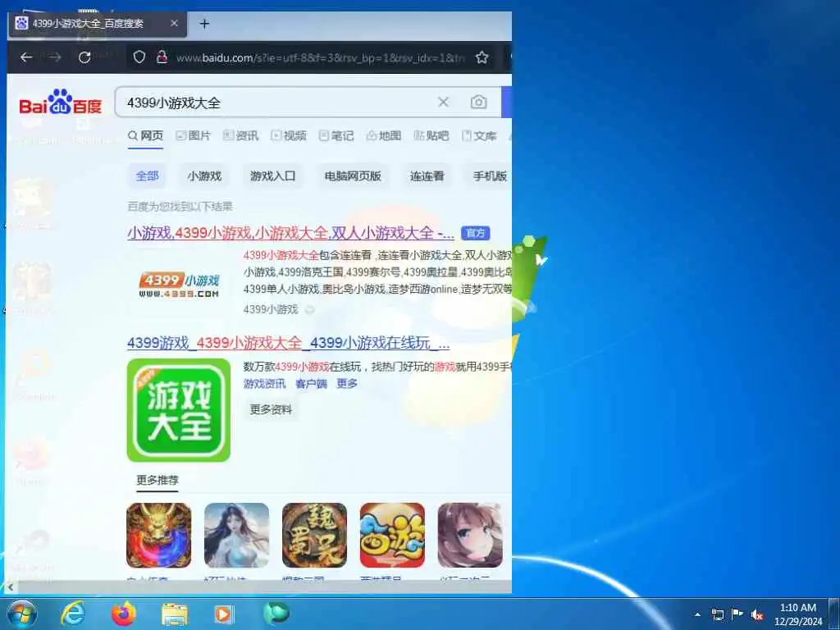The height and width of the screenshot is (630, 840).
Task: Select the 更多推荐 tab heading
Action: tap(157, 480)
